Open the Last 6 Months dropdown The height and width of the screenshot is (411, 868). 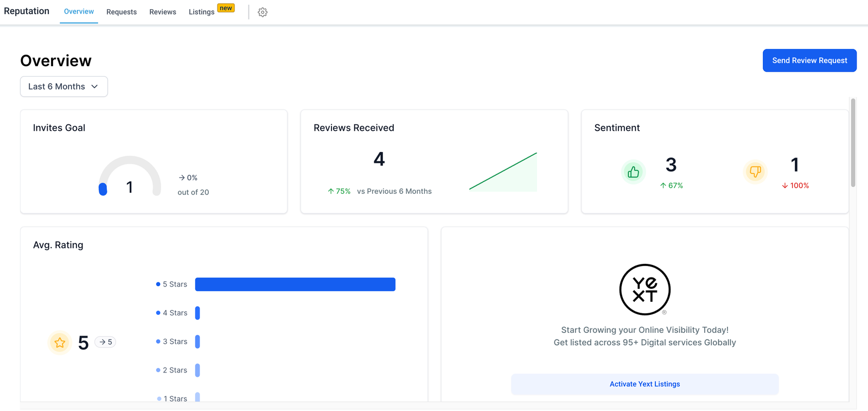pyautogui.click(x=64, y=86)
